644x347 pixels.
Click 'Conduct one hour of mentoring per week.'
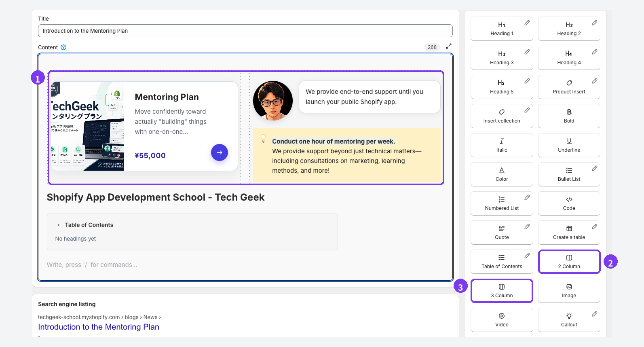(334, 142)
